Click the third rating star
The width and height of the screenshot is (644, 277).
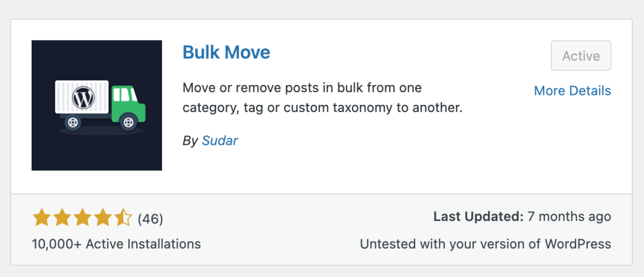point(82,218)
